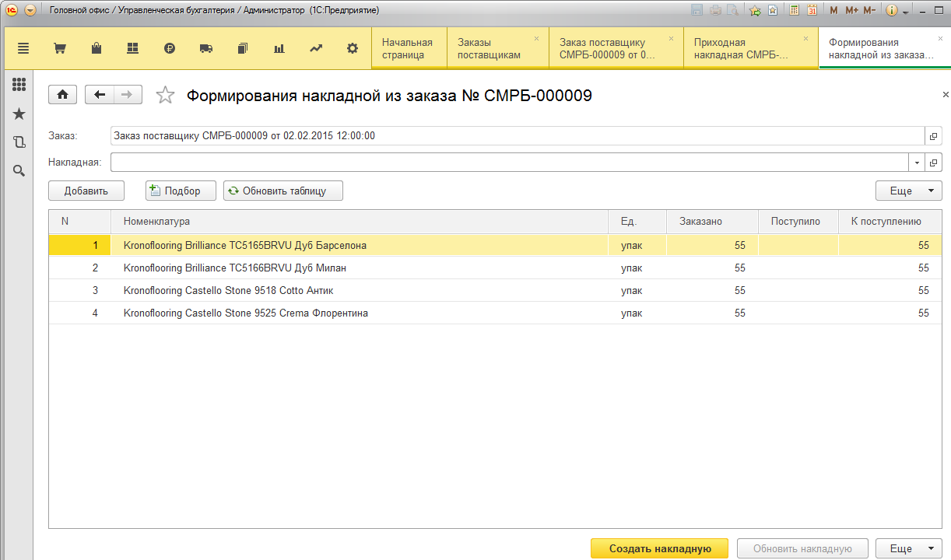Select row Brilliance TC5166BRVU Дуб Милан
The width and height of the screenshot is (951, 560).
coord(495,268)
